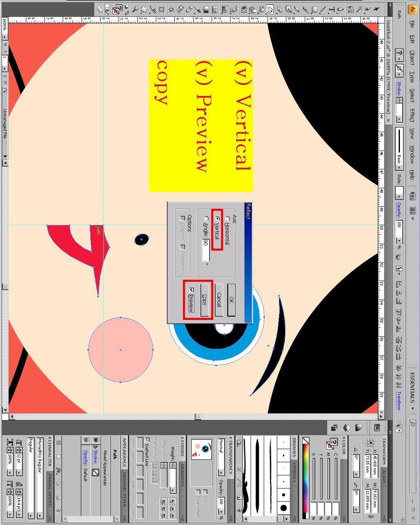Toggle the Stroke row visibility eye in Appearance panel

[x=96, y=440]
